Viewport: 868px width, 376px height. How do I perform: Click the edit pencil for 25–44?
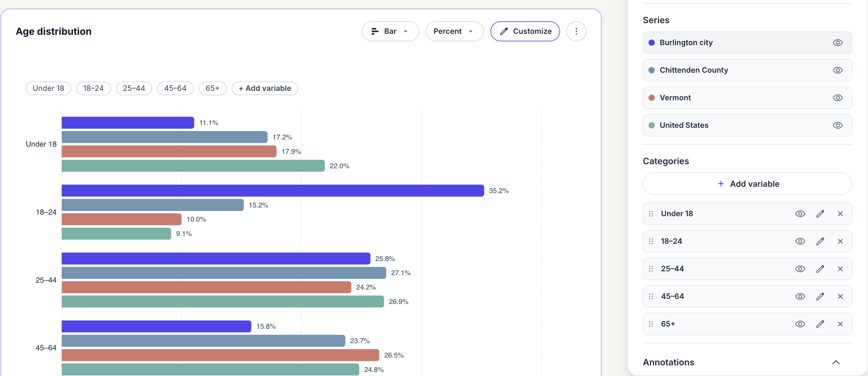[820, 269]
